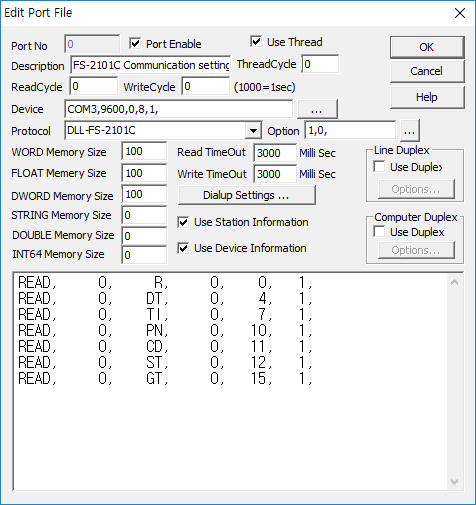476x505 pixels.
Task: Uncheck Use Station Information
Action: pyautogui.click(x=183, y=222)
